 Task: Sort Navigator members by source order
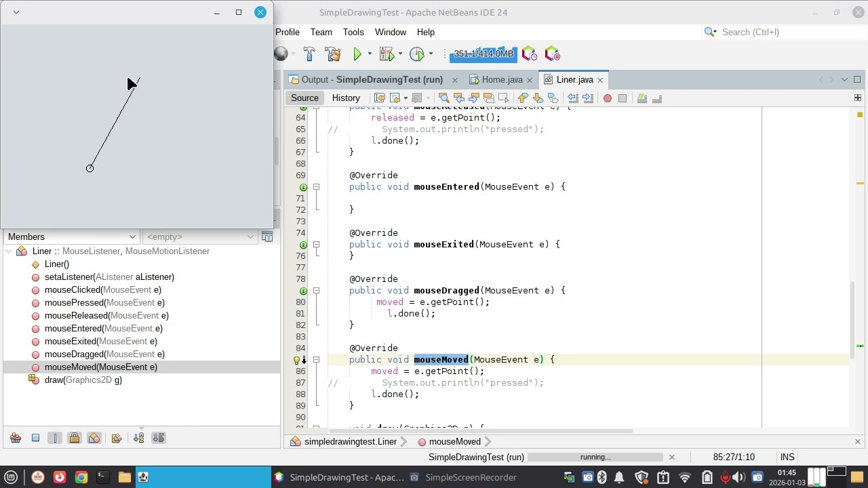[x=158, y=438]
